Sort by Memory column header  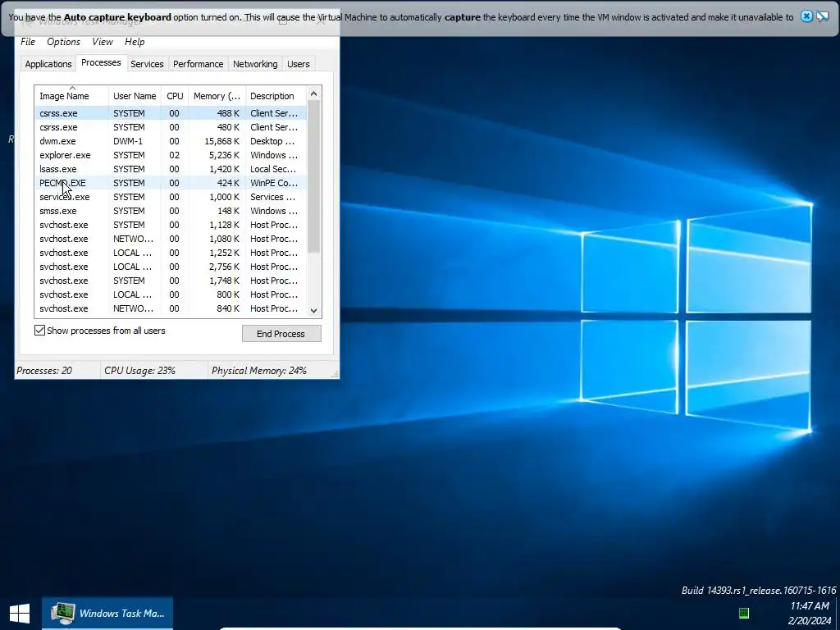pos(217,96)
